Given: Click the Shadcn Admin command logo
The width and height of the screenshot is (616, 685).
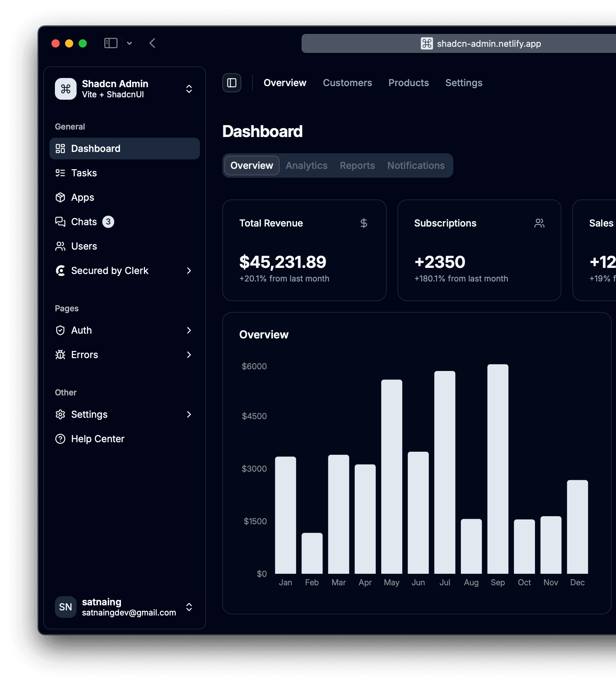Looking at the screenshot, I should (x=66, y=89).
